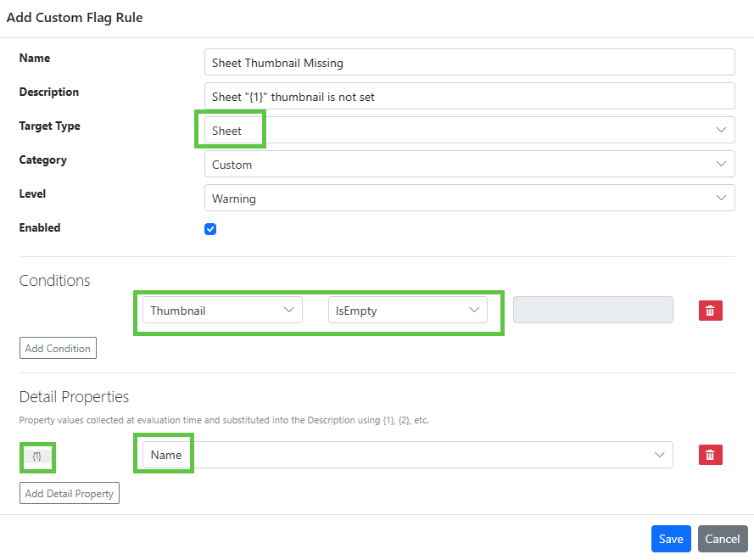Save the custom flag rule

click(x=671, y=539)
